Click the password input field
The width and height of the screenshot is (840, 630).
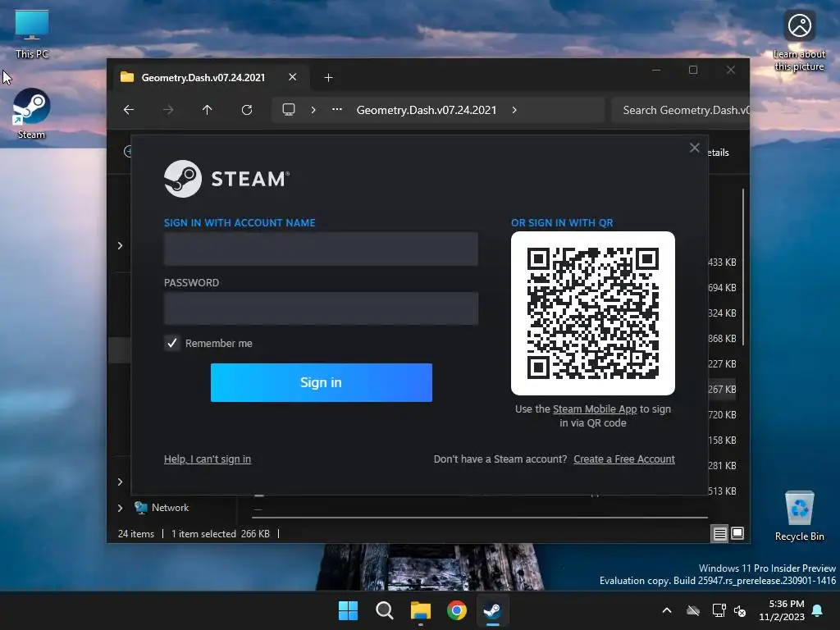click(x=321, y=308)
